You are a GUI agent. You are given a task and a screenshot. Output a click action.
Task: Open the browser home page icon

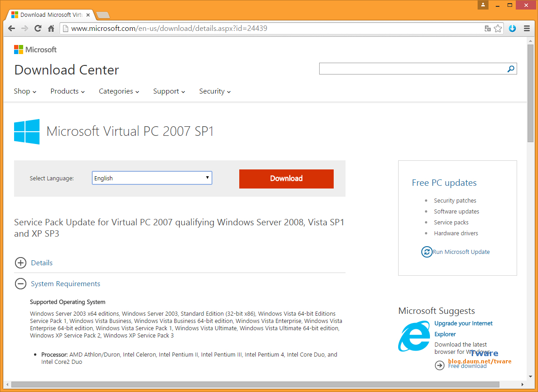[51, 29]
